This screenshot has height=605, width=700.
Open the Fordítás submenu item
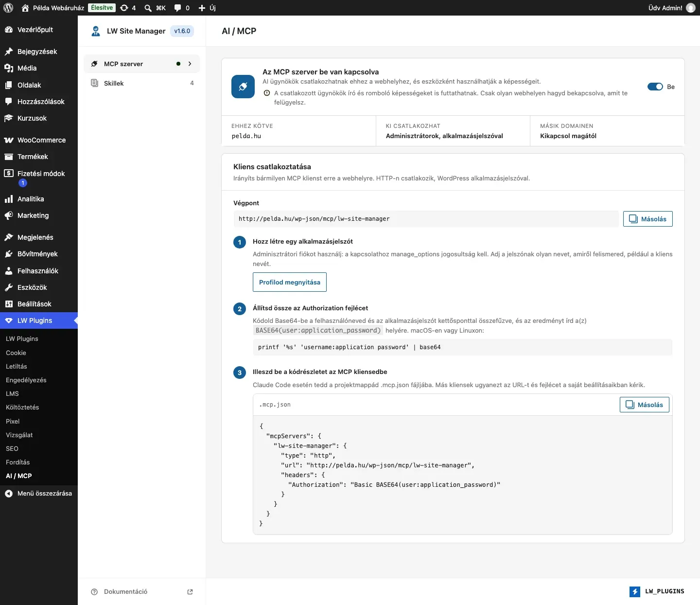click(18, 462)
